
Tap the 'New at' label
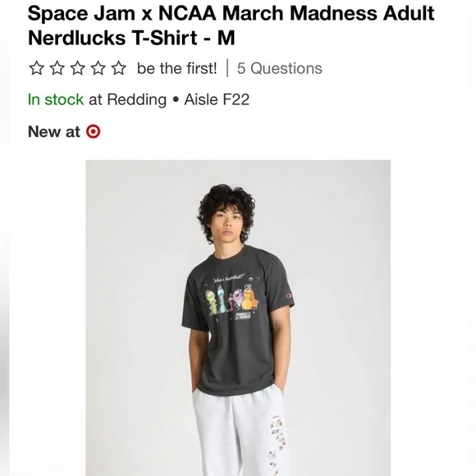point(54,132)
